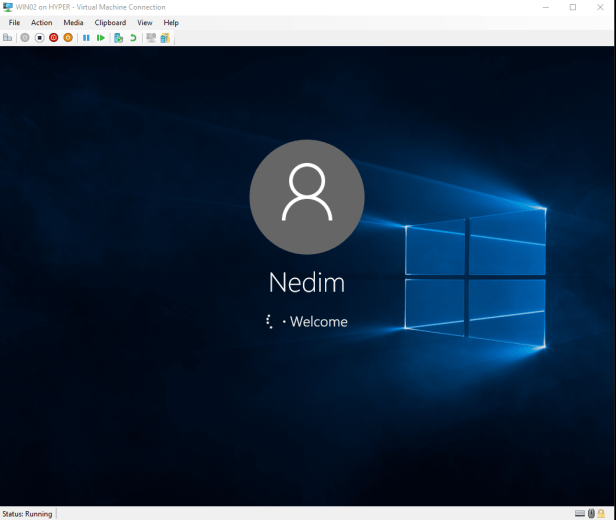
Task: Open the Share toolbar icon
Action: tap(165, 38)
